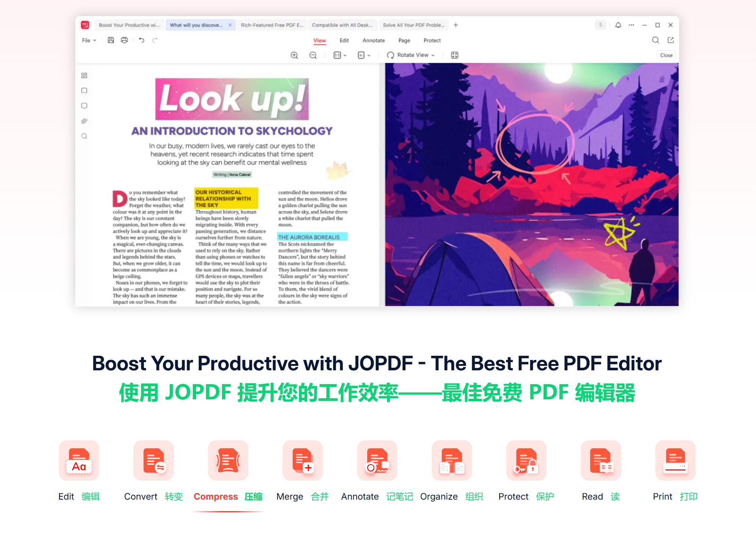756x535 pixels.
Task: Click the zoom out magnifier icon
Action: pyautogui.click(x=313, y=55)
